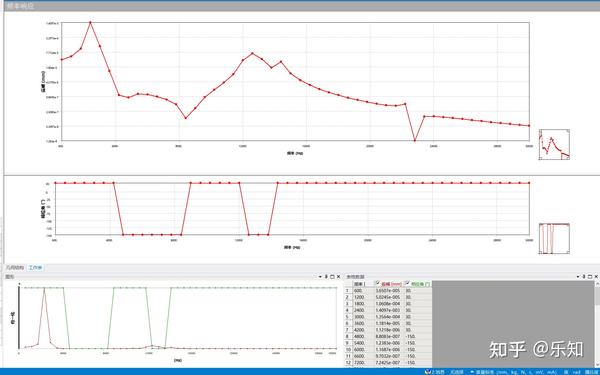Select amplitude value 1.0608e-004
Viewport: 600px width, 375px height.
[389, 303]
